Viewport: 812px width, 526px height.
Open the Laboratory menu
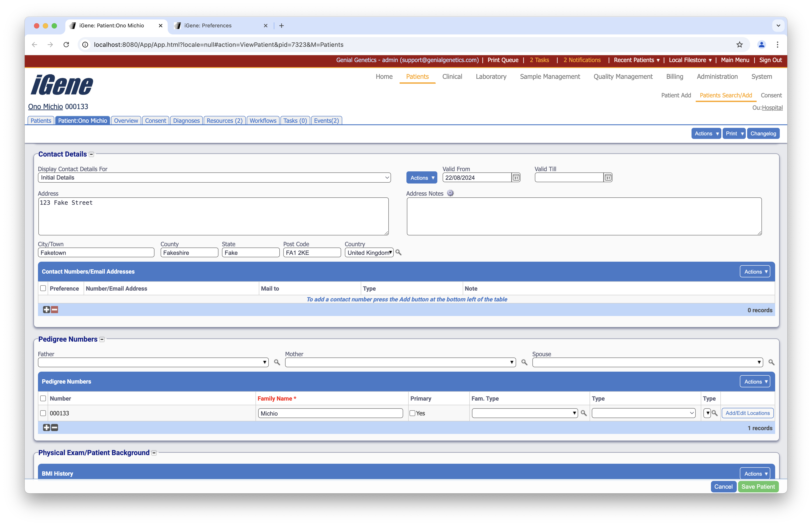(491, 76)
